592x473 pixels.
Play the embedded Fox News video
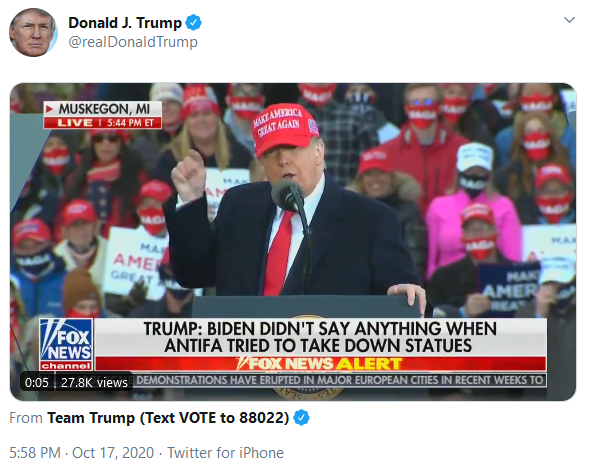[293, 242]
